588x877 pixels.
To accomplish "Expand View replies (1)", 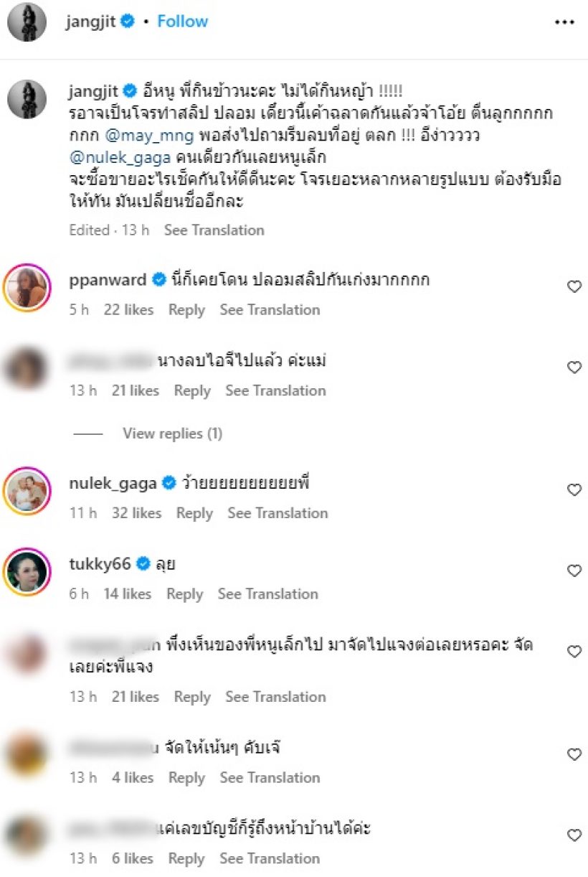I will 172,433.
